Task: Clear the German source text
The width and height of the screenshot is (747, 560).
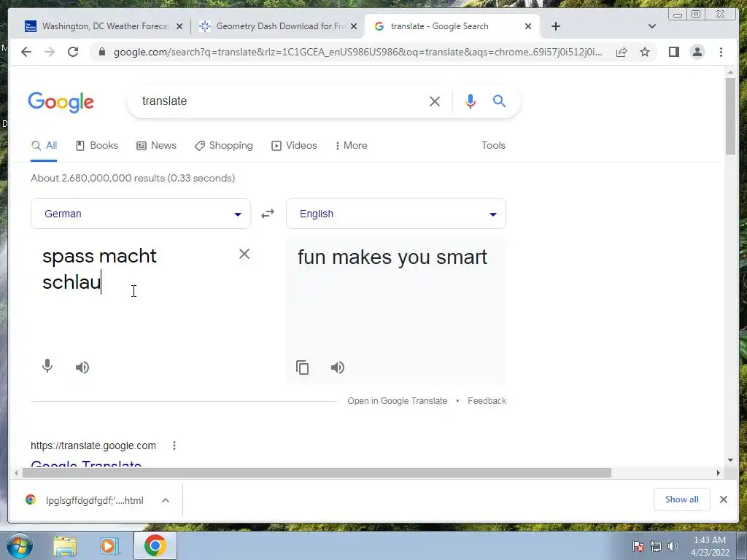Action: [x=244, y=254]
